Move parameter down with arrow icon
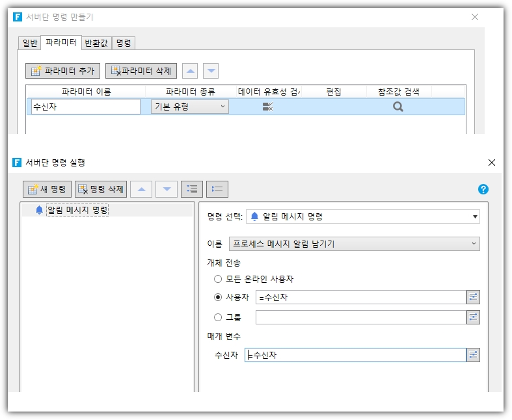 pos(211,71)
